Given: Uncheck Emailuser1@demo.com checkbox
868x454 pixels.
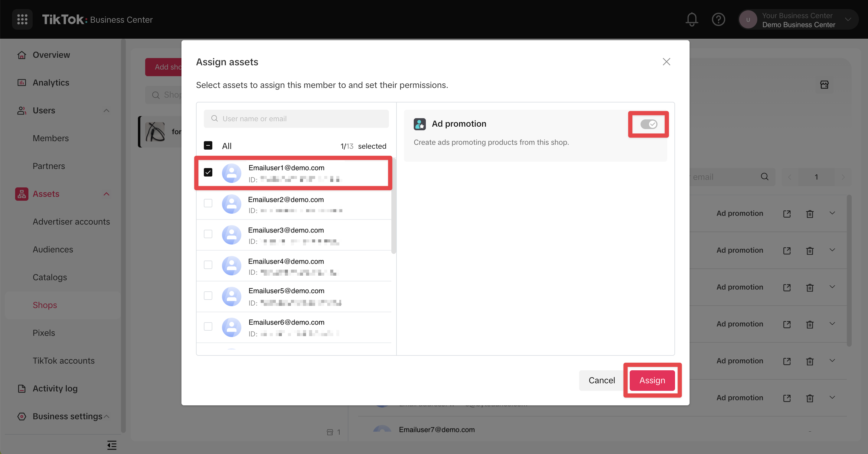Looking at the screenshot, I should [x=208, y=172].
